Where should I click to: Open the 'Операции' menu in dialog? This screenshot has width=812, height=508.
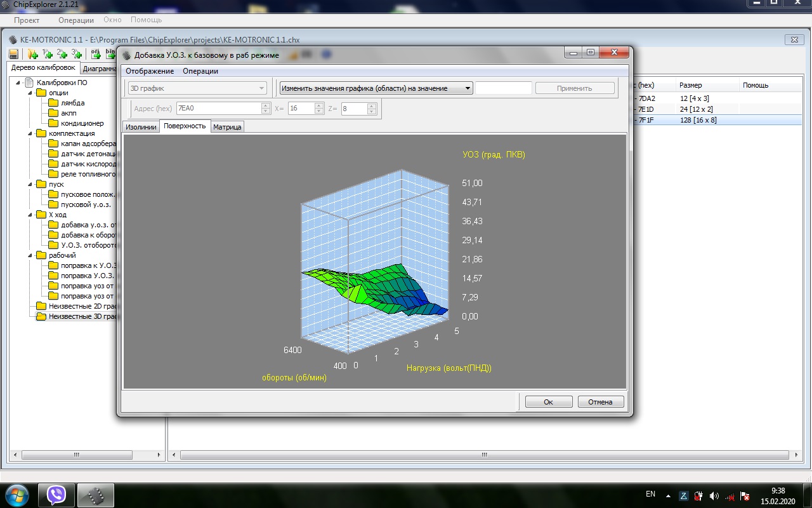tap(200, 71)
